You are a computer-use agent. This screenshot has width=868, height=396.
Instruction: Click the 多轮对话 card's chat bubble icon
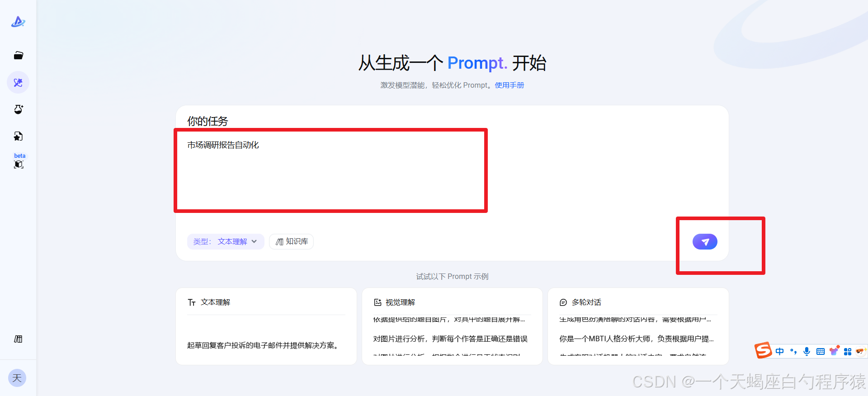point(563,302)
